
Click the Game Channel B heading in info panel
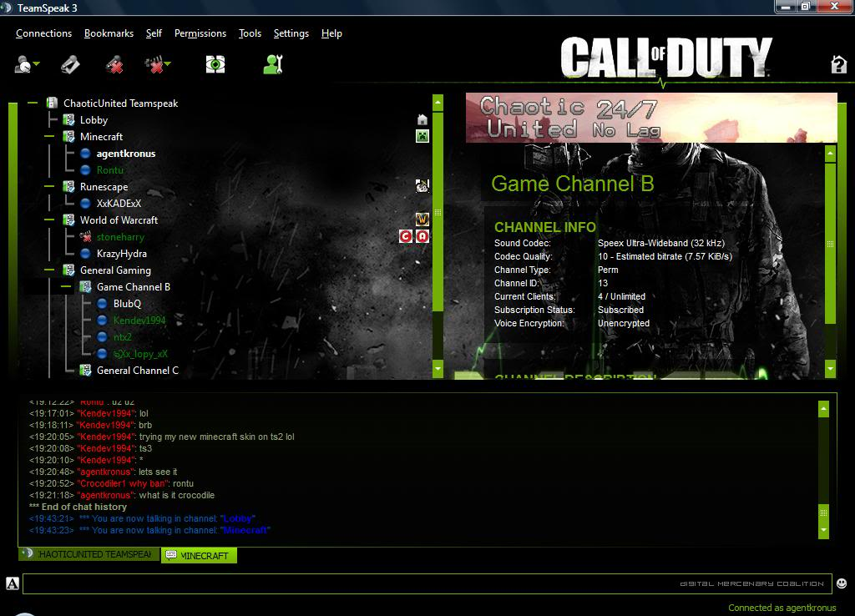573,184
